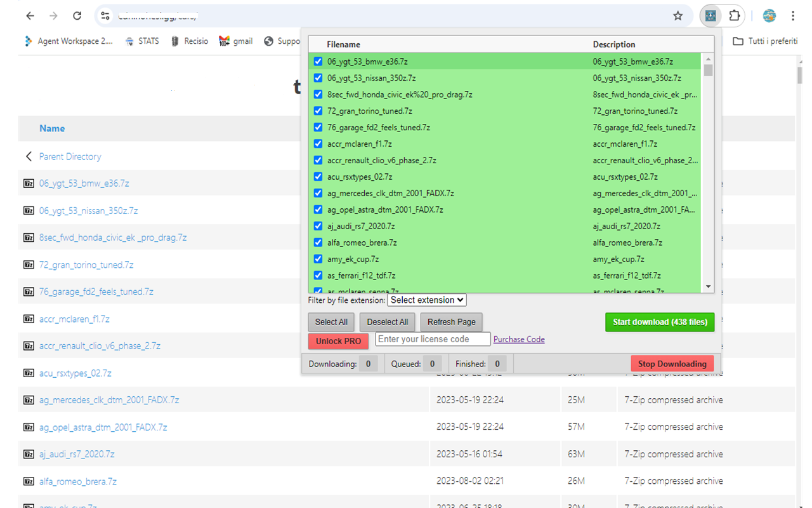The image size is (812, 508).
Task: Click the 7-Zip icon beside alfa_romeo_brera.7z
Action: point(29,481)
